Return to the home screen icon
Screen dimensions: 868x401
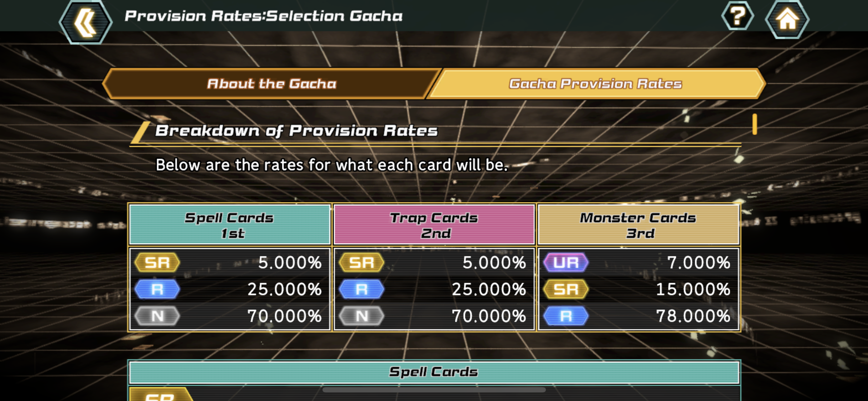(x=787, y=20)
